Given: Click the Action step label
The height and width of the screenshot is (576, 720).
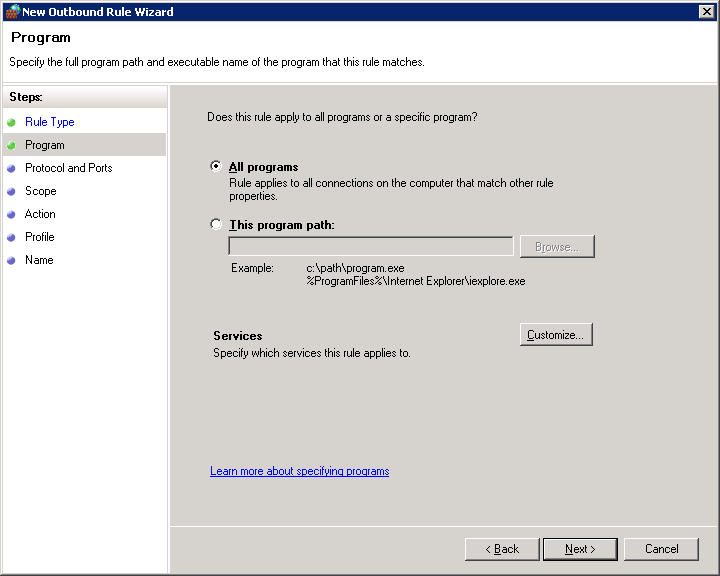Looking at the screenshot, I should point(40,214).
